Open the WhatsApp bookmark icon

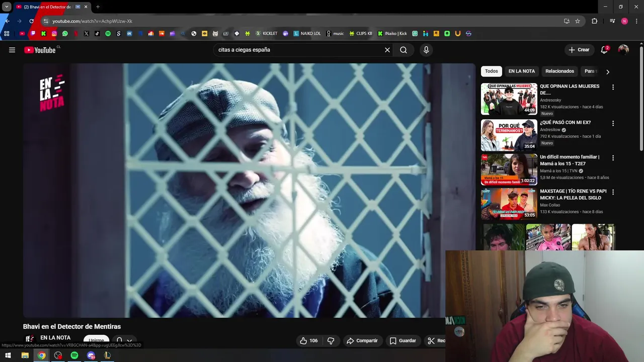pyautogui.click(x=65, y=34)
